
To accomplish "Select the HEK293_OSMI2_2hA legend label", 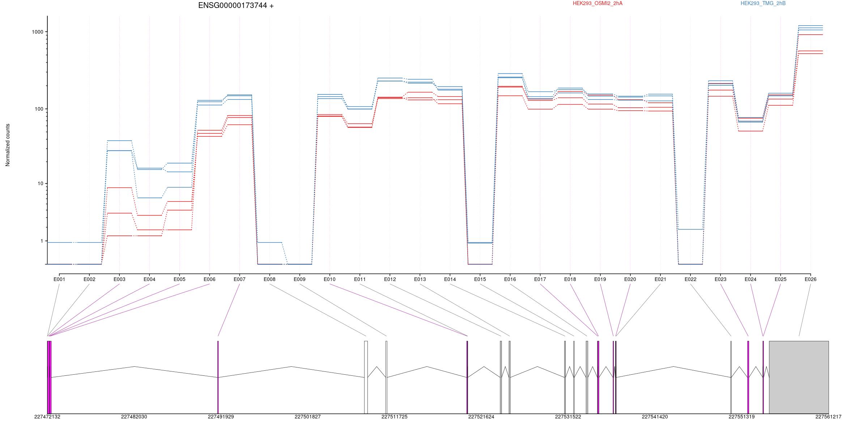I will pyautogui.click(x=597, y=3).
